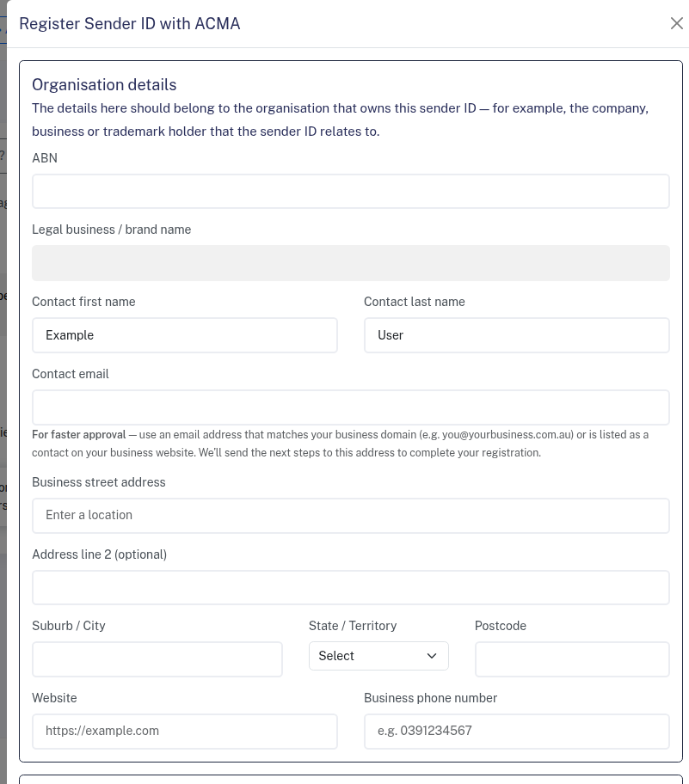The image size is (689, 784).
Task: Click the Suburb / City input
Action: (157, 659)
